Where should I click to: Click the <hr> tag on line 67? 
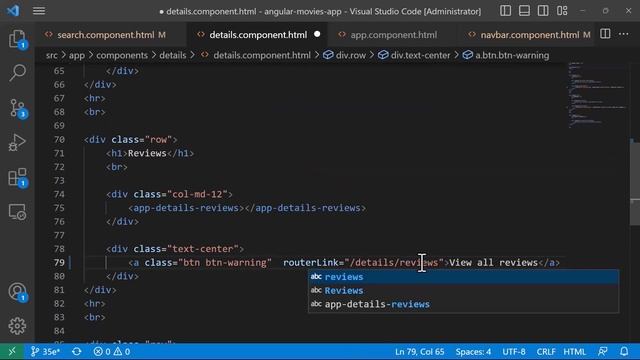95,98
